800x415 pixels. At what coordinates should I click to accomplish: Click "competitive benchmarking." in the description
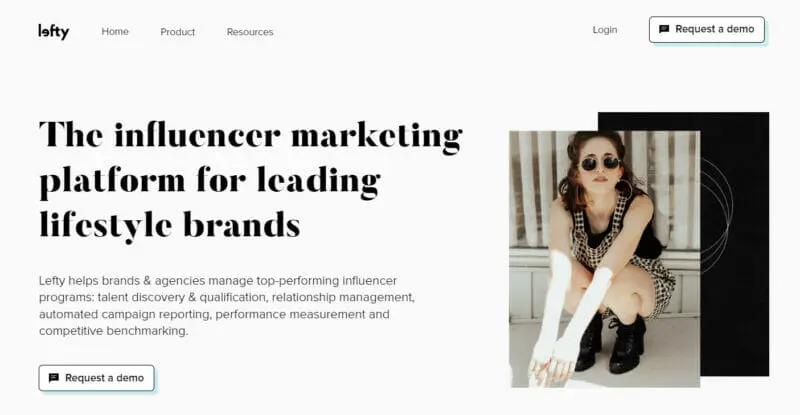113,331
